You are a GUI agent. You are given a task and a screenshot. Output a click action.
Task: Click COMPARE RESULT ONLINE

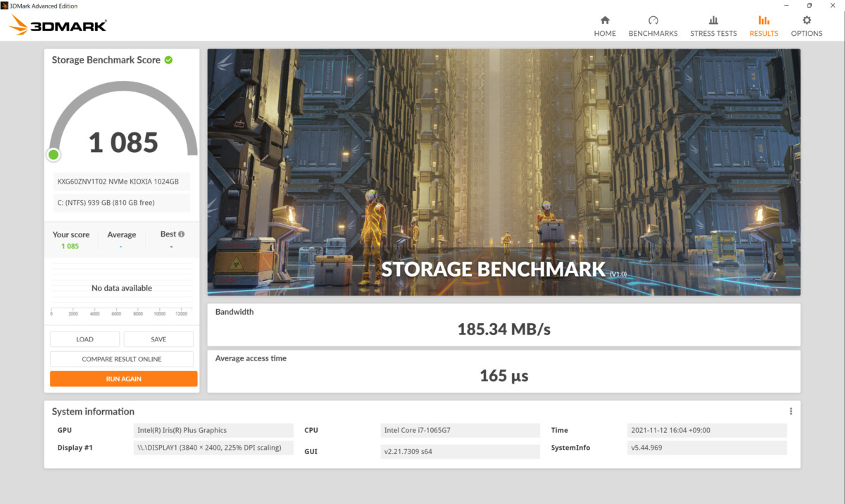122,359
